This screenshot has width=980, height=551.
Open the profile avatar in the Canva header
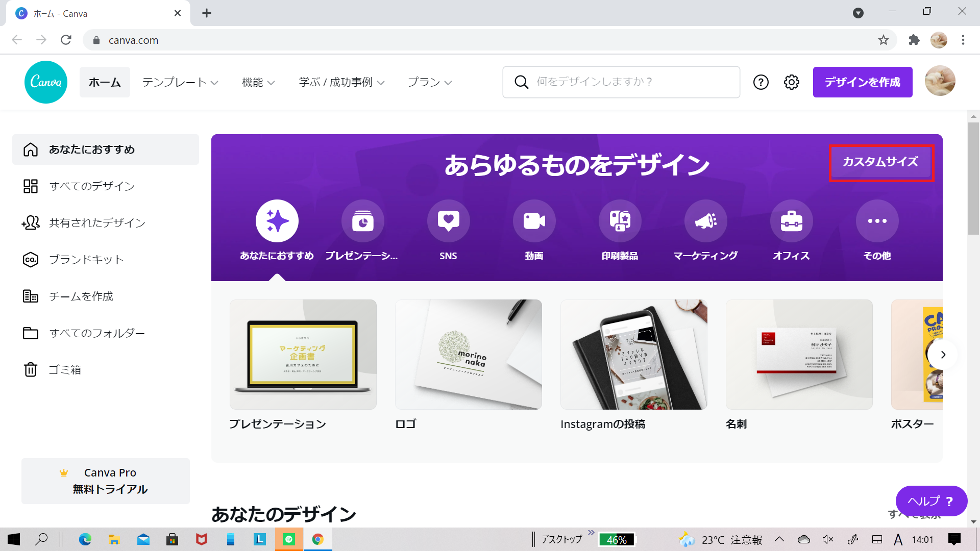[940, 81]
